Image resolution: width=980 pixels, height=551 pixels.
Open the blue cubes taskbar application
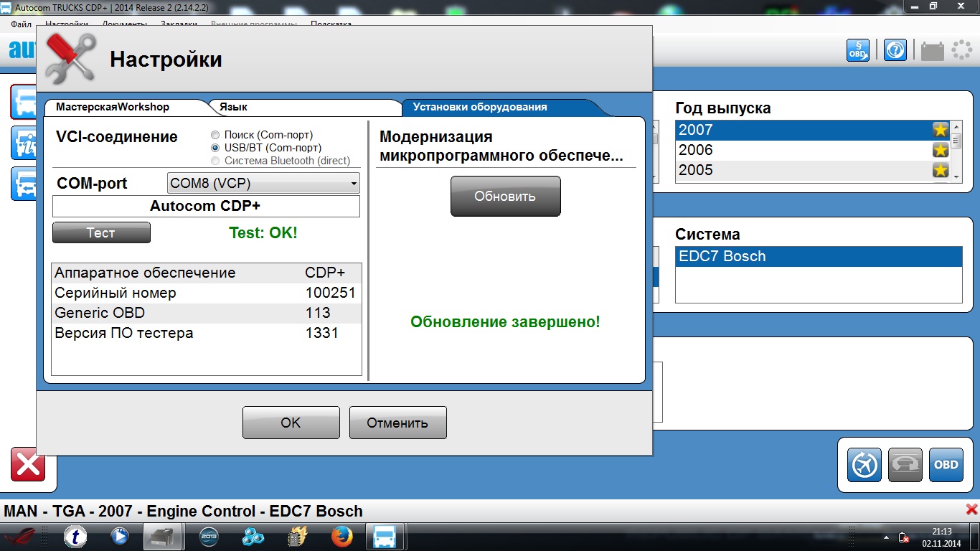point(253,536)
